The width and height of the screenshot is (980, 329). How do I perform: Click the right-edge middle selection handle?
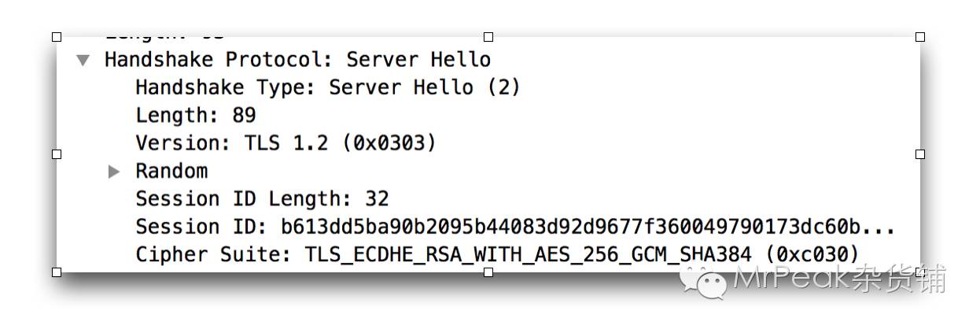click(x=920, y=154)
